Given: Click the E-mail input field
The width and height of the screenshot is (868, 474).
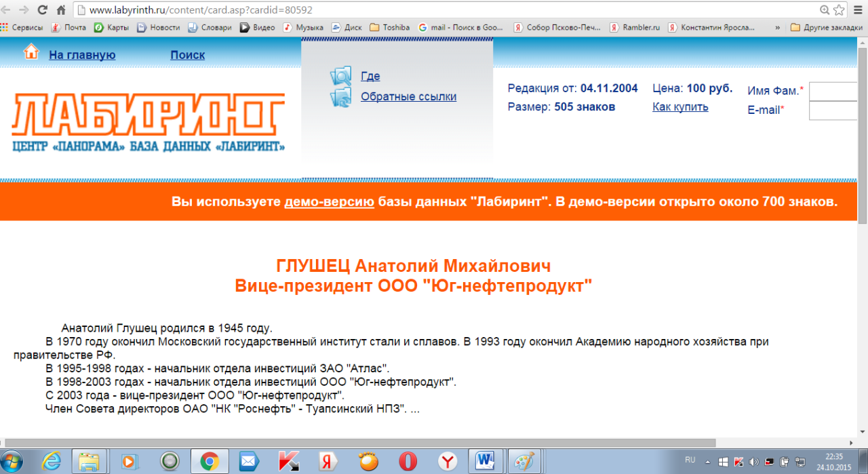Looking at the screenshot, I should coord(834,111).
